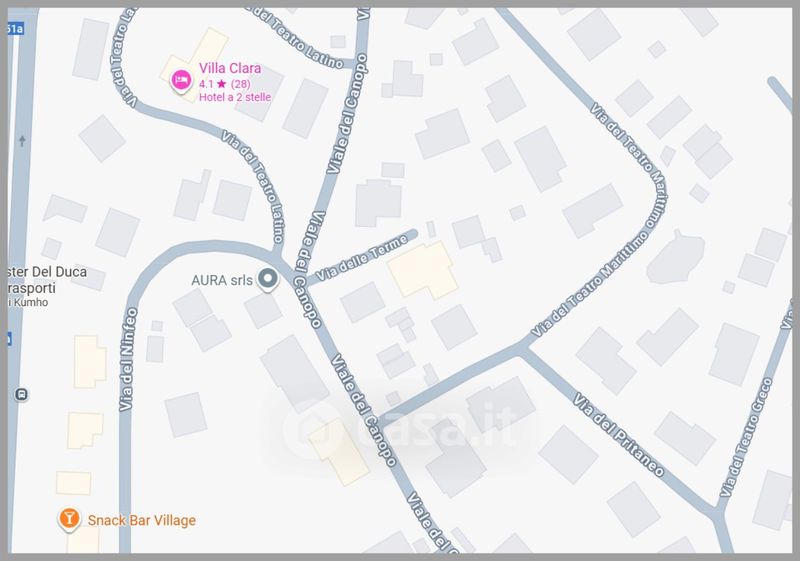Image resolution: width=800 pixels, height=561 pixels.
Task: Click the Via del Pritaneo street label
Action: pos(618,435)
